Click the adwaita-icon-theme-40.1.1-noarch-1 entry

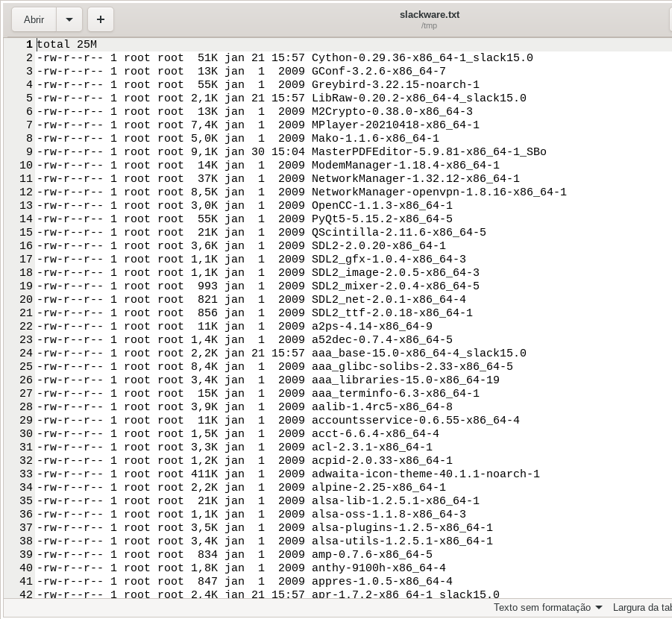pyautogui.click(x=426, y=474)
